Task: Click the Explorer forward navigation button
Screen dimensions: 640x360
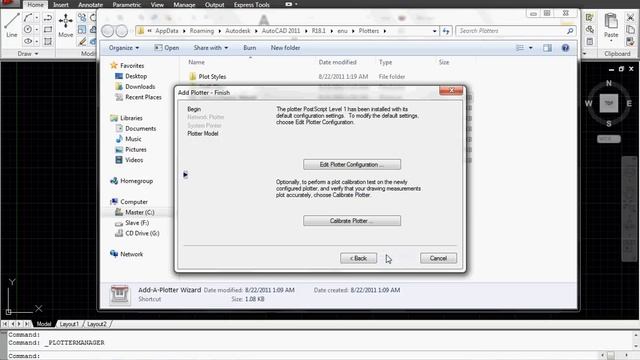Action: click(122, 31)
